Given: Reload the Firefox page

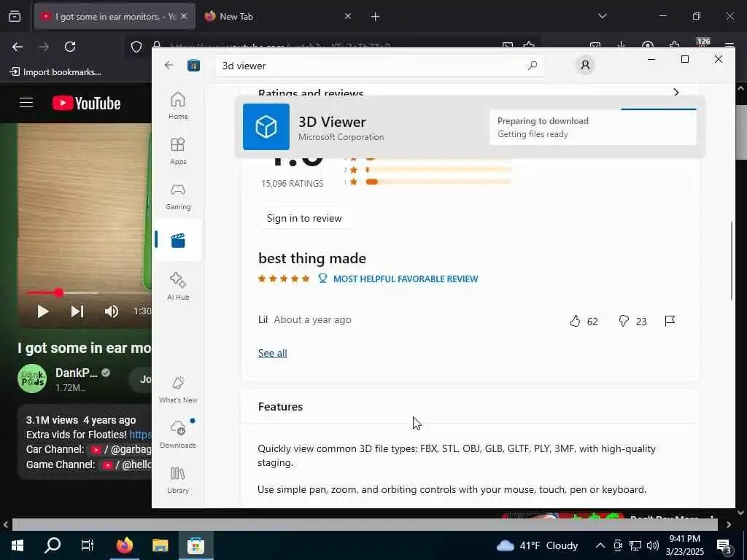Looking at the screenshot, I should pyautogui.click(x=70, y=47).
